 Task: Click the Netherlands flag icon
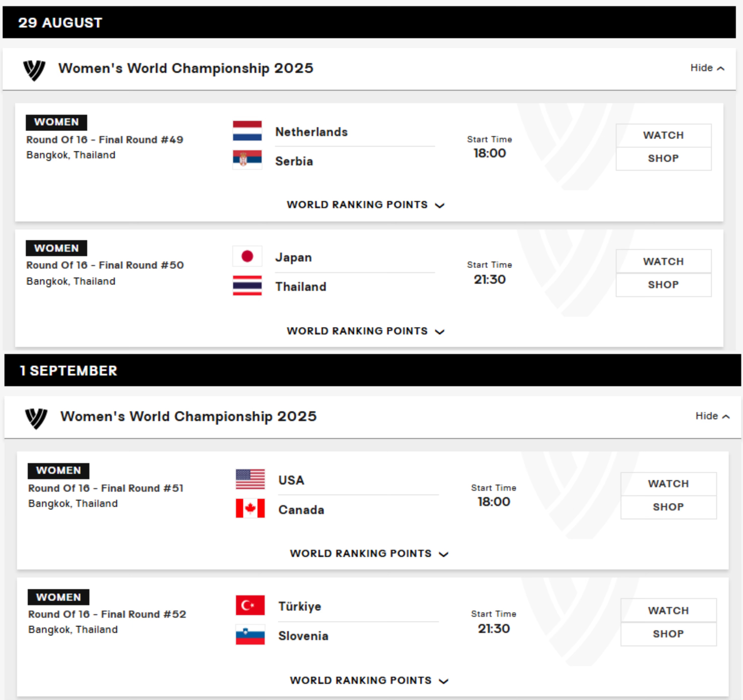point(247,131)
